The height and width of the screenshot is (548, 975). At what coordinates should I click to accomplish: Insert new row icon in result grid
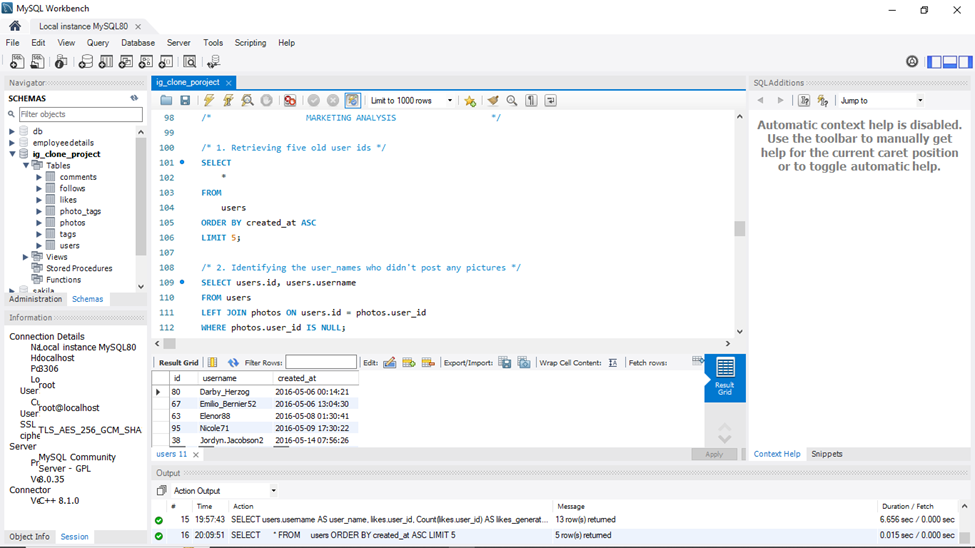[409, 363]
